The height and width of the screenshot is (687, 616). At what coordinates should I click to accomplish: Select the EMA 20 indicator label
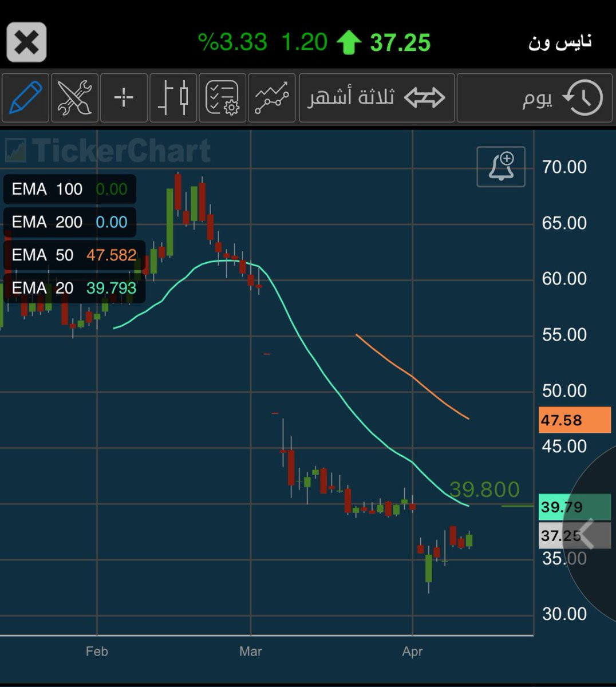(74, 288)
